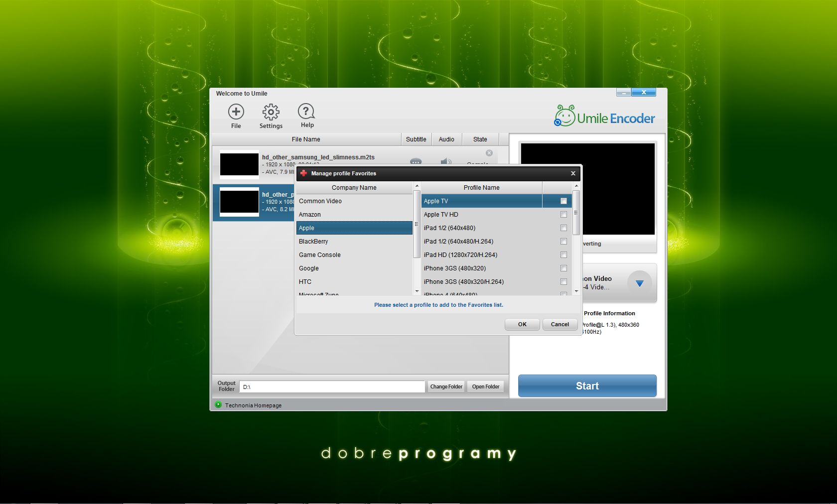Image resolution: width=837 pixels, height=504 pixels.
Task: Select the first video file thumbnail
Action: [x=239, y=164]
